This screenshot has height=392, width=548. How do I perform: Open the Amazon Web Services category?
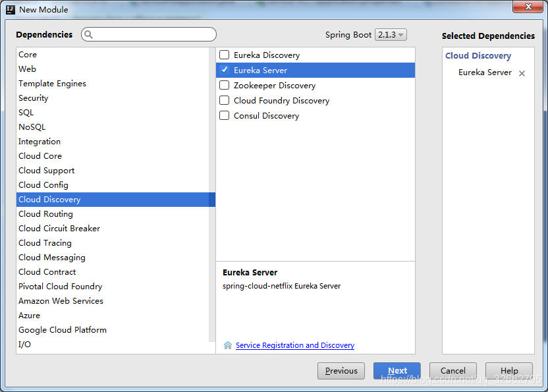pos(113,301)
